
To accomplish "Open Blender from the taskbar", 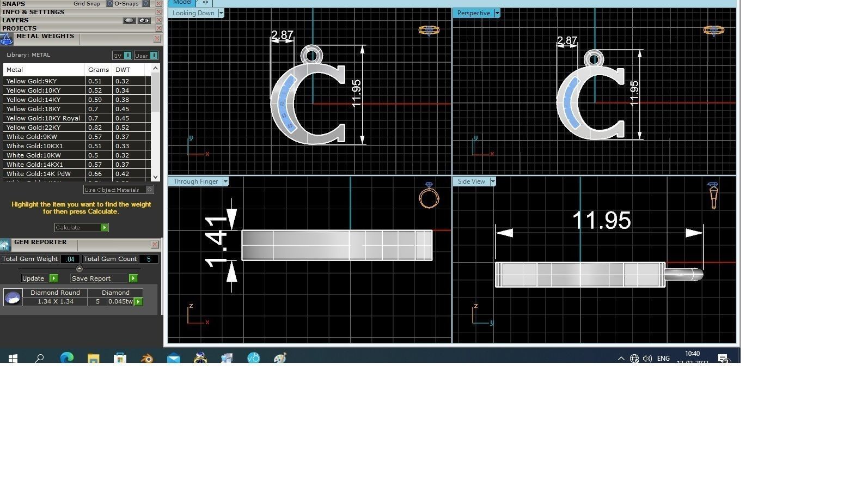I will click(147, 358).
